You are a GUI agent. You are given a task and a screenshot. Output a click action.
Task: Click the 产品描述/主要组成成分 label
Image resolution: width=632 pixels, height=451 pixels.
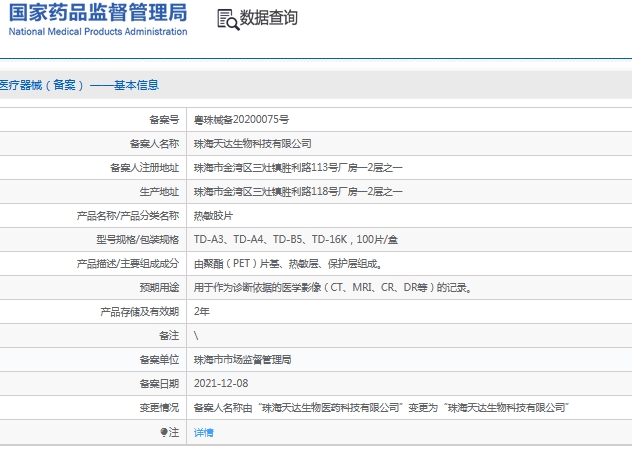[128, 264]
